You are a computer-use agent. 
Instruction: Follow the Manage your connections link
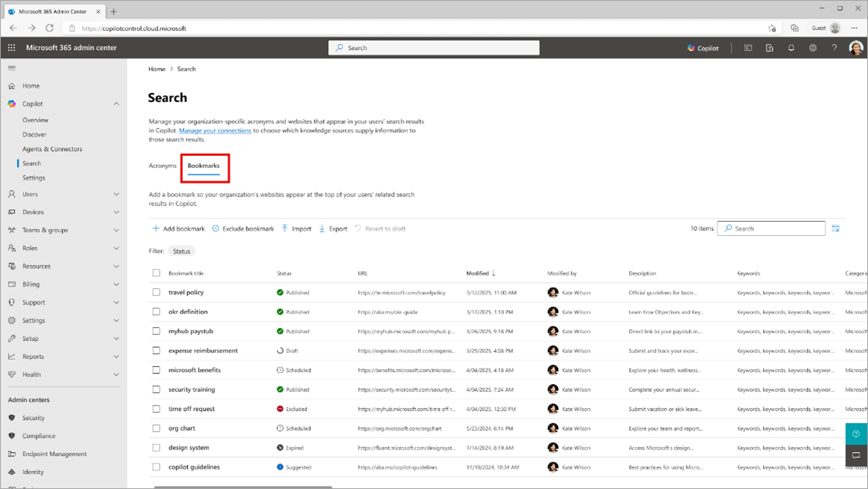(215, 131)
